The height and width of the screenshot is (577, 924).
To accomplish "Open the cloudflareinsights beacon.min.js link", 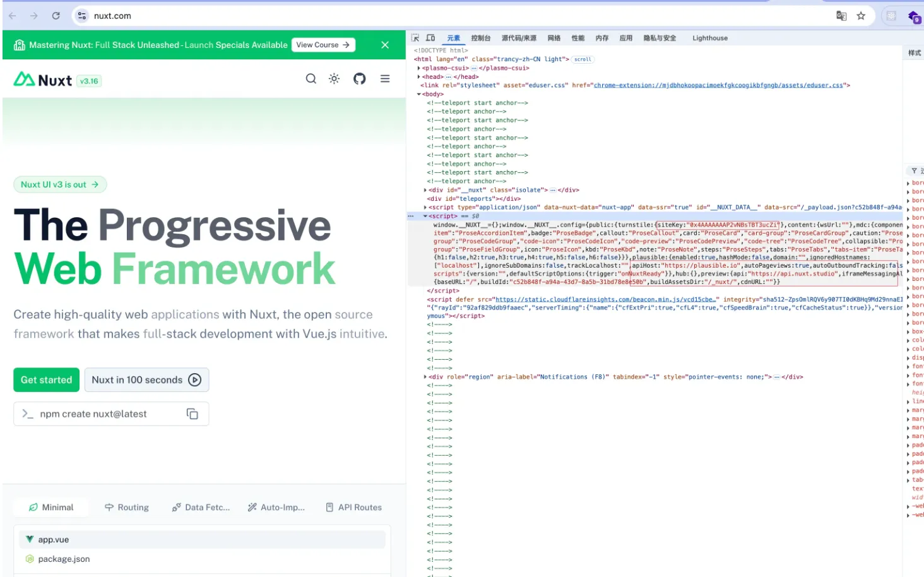I will click(x=607, y=299).
